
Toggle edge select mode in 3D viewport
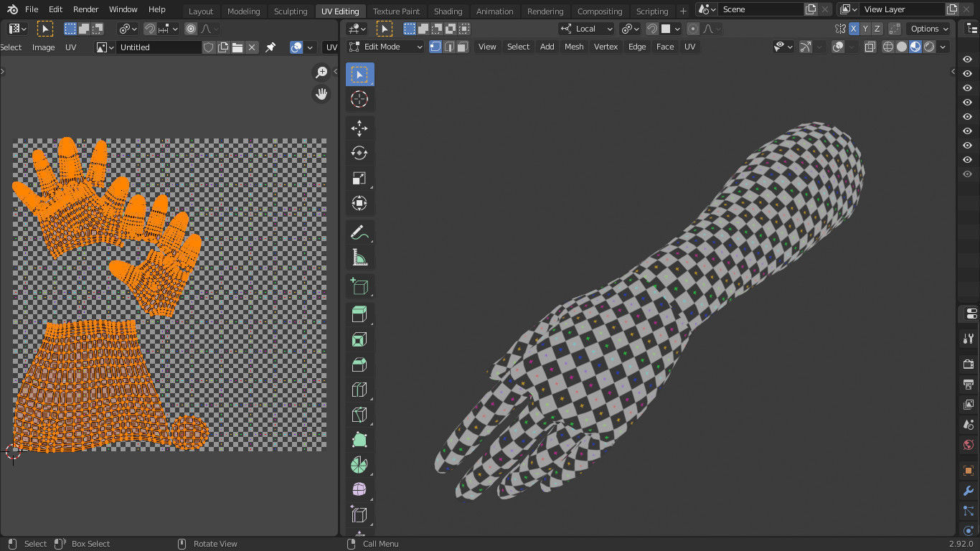[449, 47]
